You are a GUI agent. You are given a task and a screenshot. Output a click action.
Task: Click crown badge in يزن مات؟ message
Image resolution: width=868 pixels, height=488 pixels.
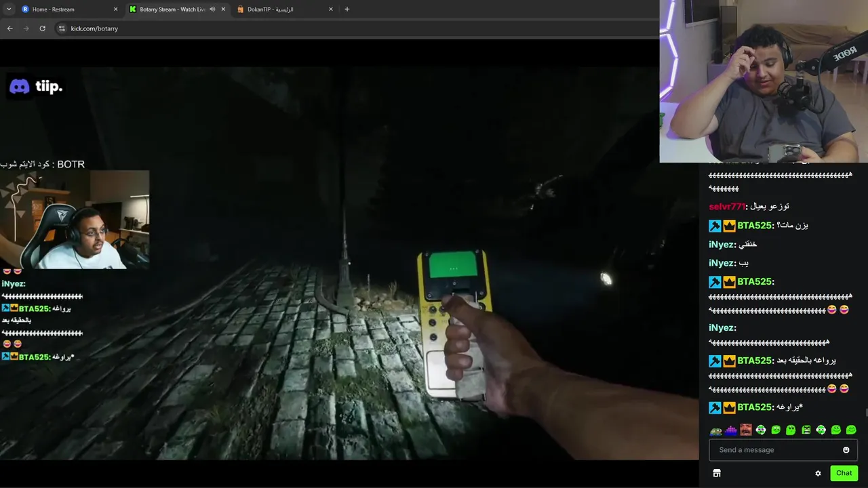729,226
